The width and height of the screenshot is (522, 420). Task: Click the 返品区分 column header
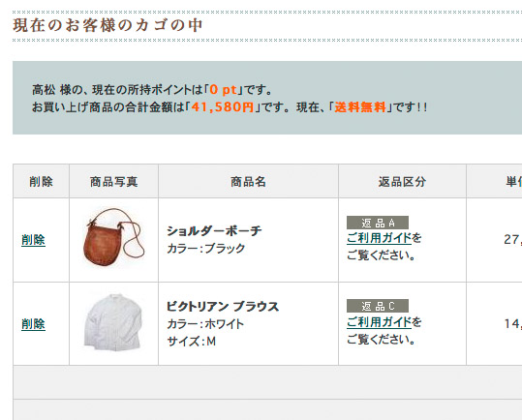pos(402,181)
